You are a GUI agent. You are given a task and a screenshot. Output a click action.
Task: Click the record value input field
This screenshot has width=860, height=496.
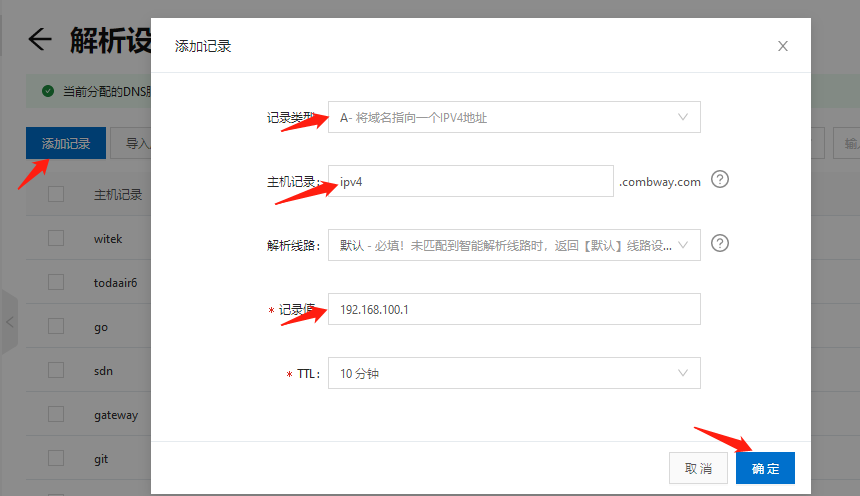click(514, 309)
